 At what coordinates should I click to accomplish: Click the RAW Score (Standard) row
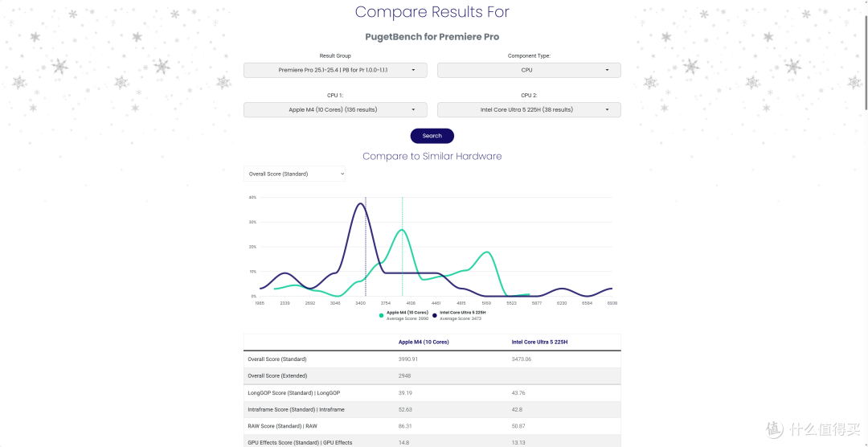pos(432,427)
